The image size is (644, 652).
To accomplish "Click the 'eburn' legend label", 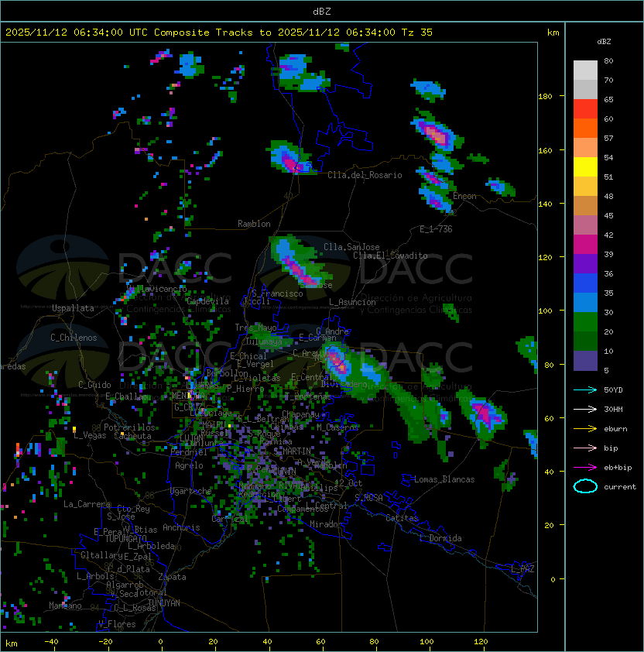I will [x=615, y=428].
